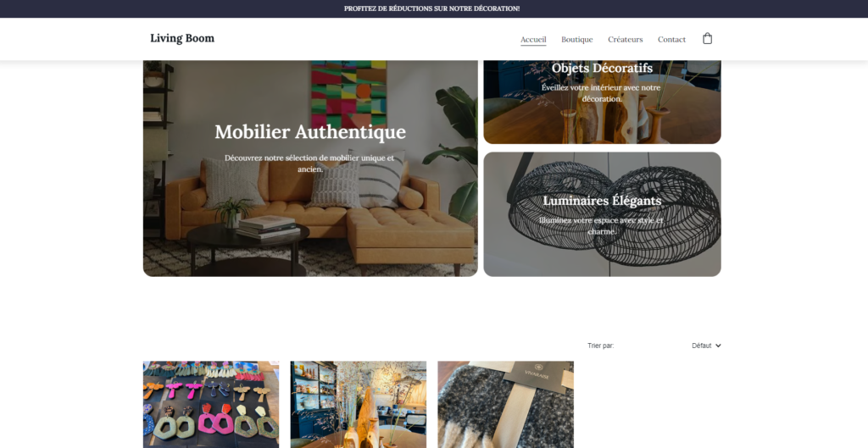Image resolution: width=868 pixels, height=448 pixels.
Task: Click the chevron next to Défaut
Action: [x=718, y=346]
